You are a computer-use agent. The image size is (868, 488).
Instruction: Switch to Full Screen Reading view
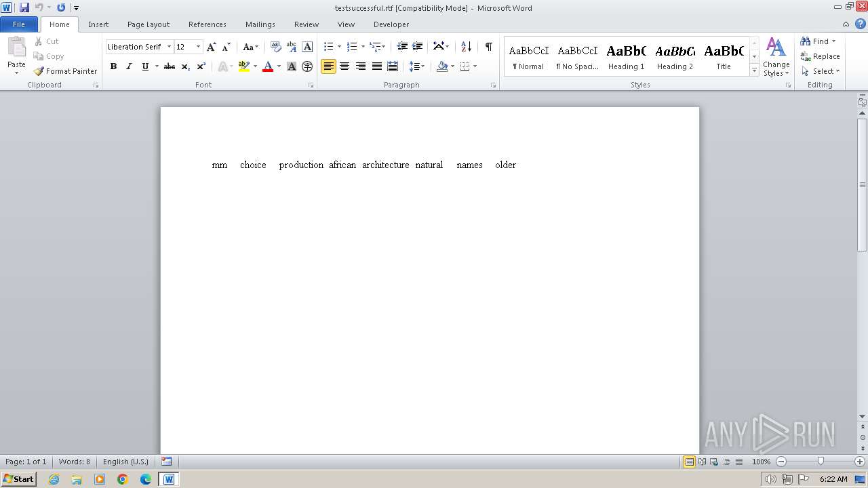click(702, 462)
